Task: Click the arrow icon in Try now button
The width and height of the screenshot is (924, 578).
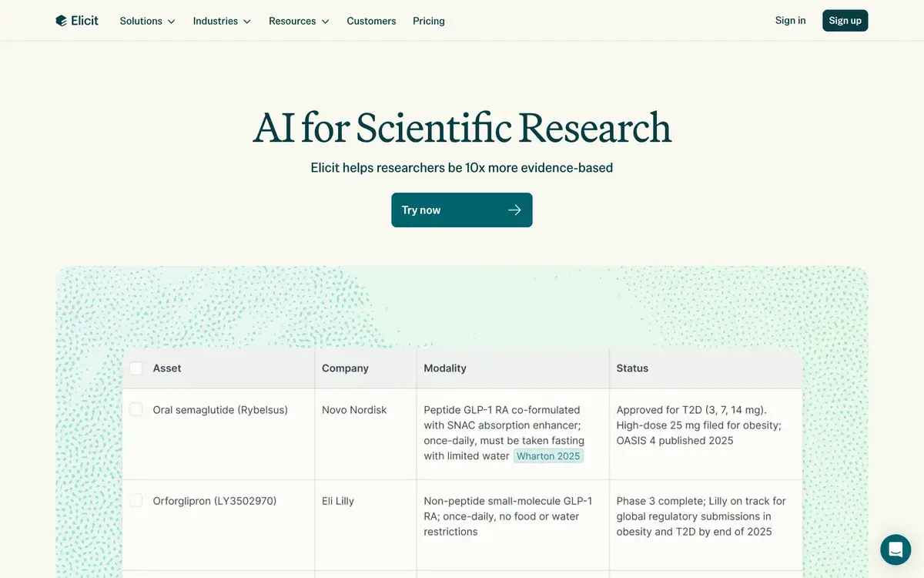Action: point(514,210)
